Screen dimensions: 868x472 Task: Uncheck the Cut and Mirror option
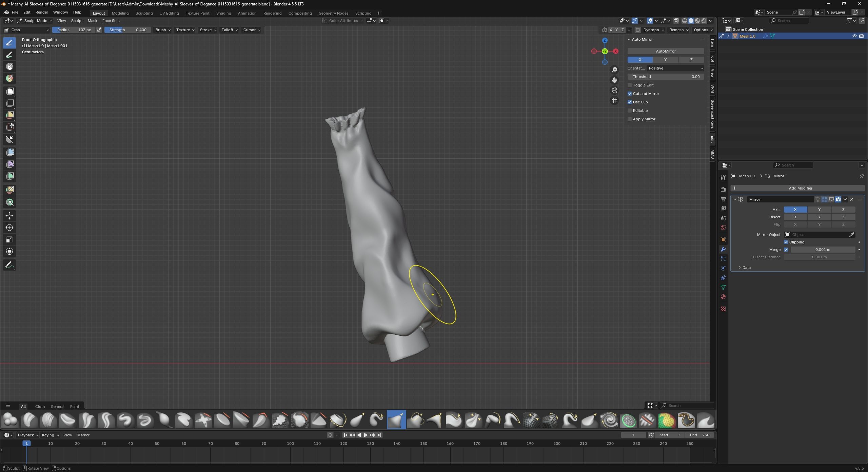630,94
